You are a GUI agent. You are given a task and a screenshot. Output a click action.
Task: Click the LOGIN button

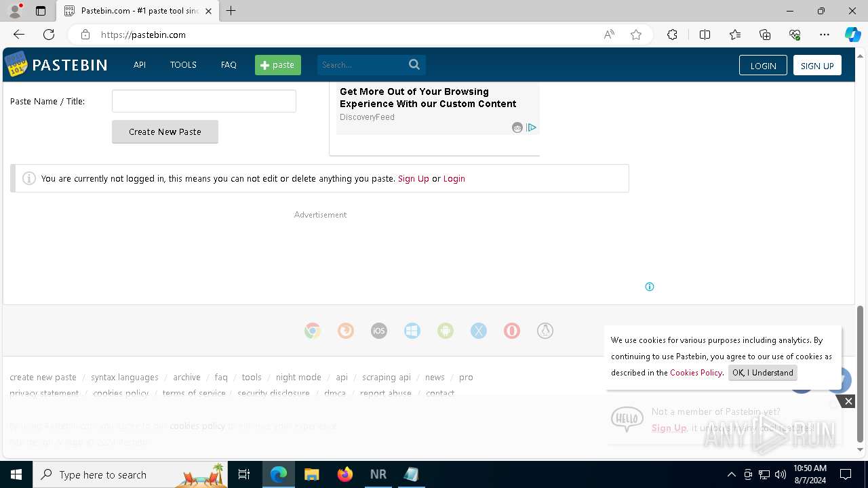tap(763, 65)
